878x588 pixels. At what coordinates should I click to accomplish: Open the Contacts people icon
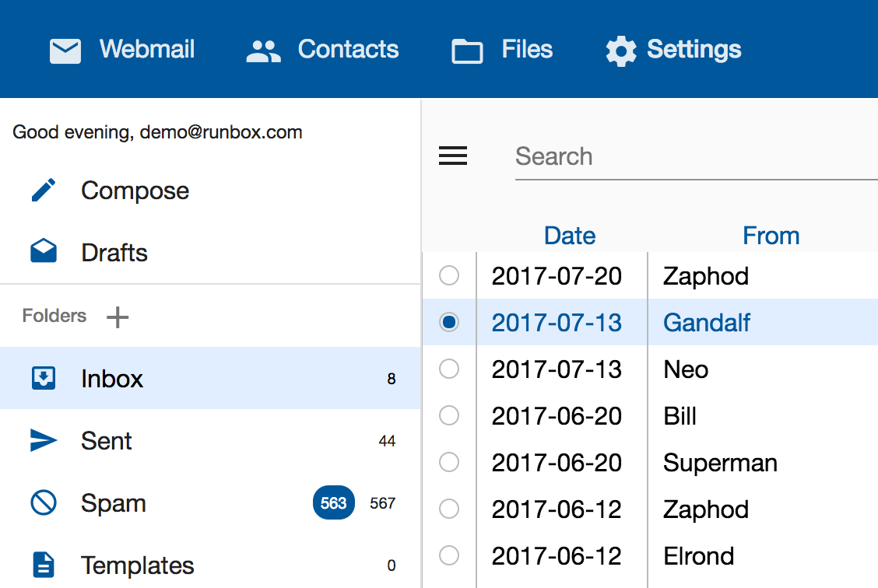[262, 49]
